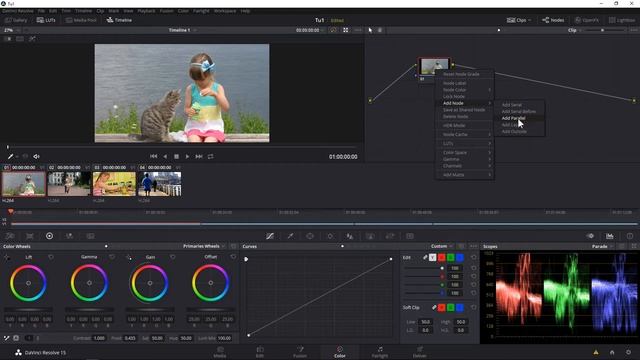Open the Parade scope type dropdown
The width and height of the screenshot is (640, 360).
pos(602,246)
